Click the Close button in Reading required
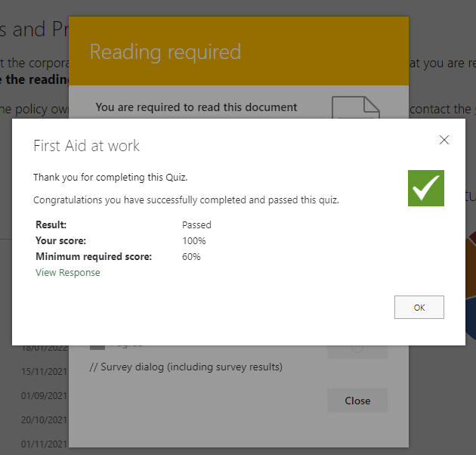The height and width of the screenshot is (455, 476). (357, 401)
